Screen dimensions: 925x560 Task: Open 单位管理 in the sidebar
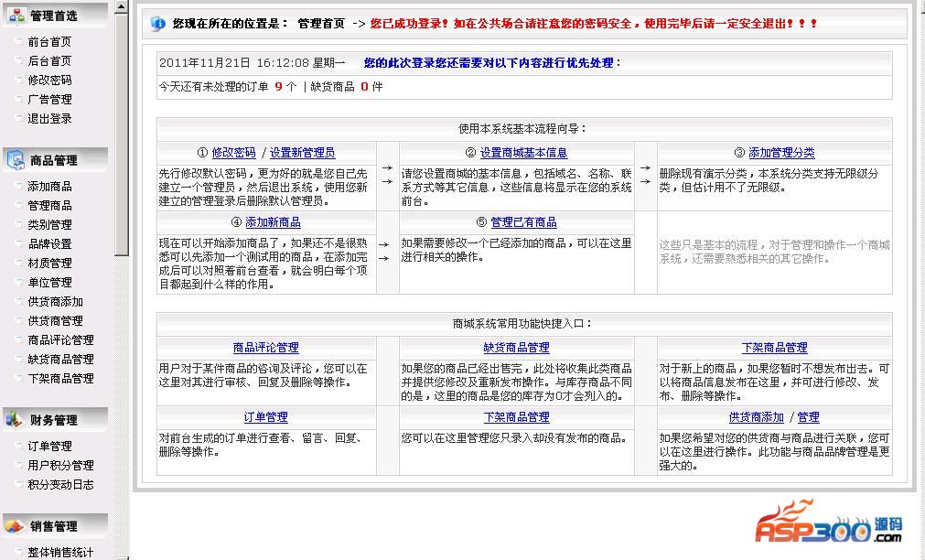point(49,282)
